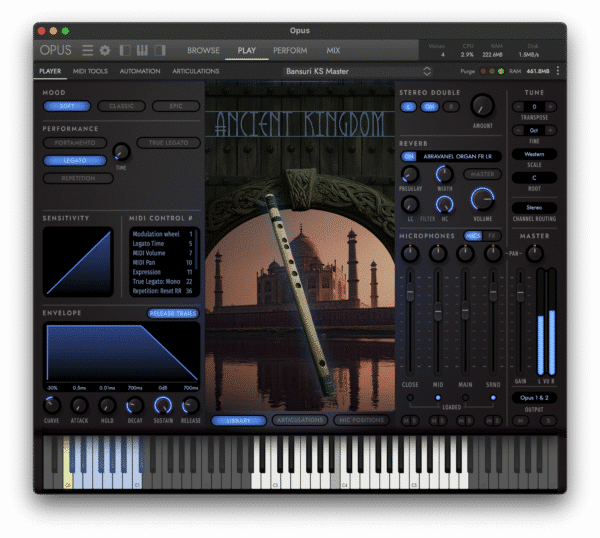Image resolution: width=600 pixels, height=538 pixels.
Task: Toggle the right sidebar panel icon
Action: (160, 51)
